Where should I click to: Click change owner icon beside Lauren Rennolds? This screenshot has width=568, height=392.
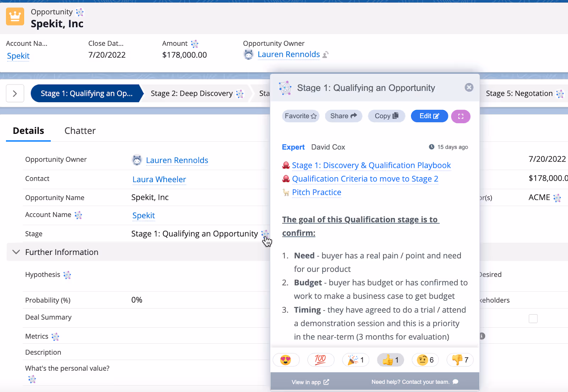[326, 55]
